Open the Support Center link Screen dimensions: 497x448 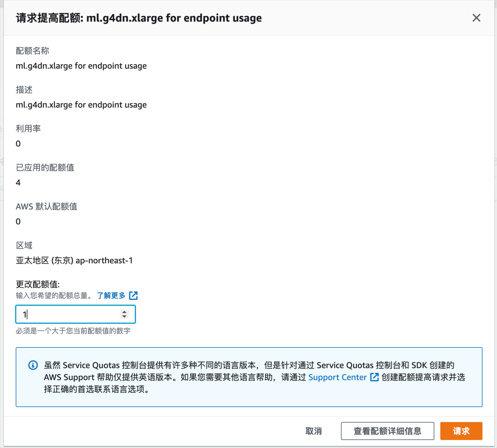pyautogui.click(x=337, y=377)
